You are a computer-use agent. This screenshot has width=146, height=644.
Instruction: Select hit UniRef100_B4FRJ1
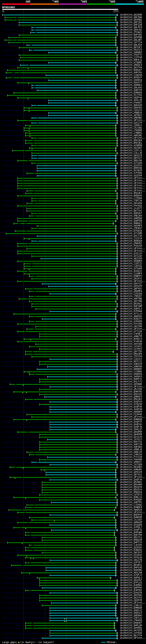click(131, 60)
